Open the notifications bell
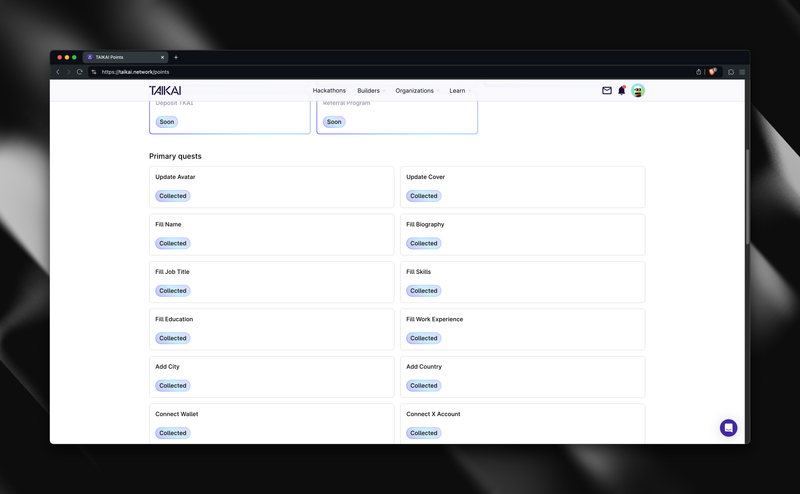The height and width of the screenshot is (494, 800). click(x=622, y=91)
